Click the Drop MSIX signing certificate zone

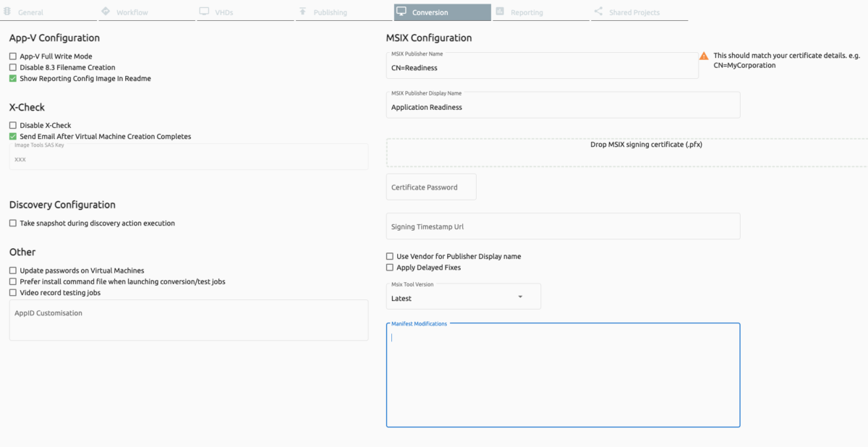(627, 153)
